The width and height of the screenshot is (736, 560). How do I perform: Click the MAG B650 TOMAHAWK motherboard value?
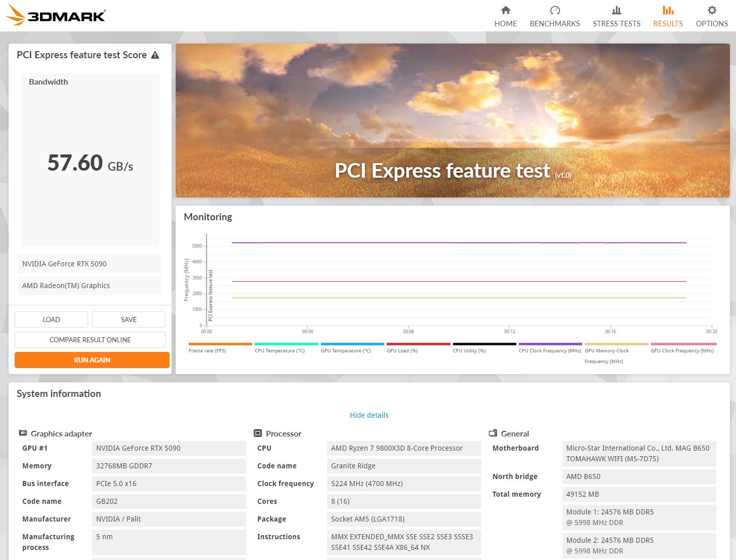[639, 454]
